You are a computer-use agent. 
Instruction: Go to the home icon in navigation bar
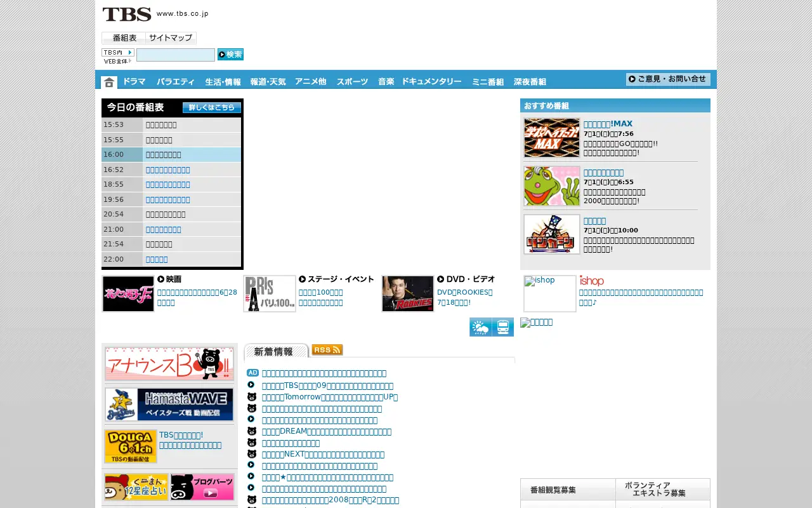(x=109, y=82)
